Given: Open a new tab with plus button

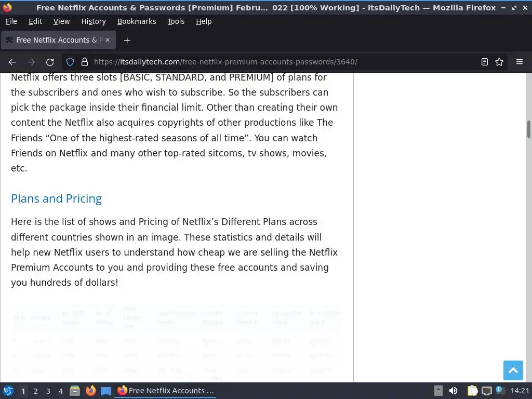Looking at the screenshot, I should pos(127,41).
